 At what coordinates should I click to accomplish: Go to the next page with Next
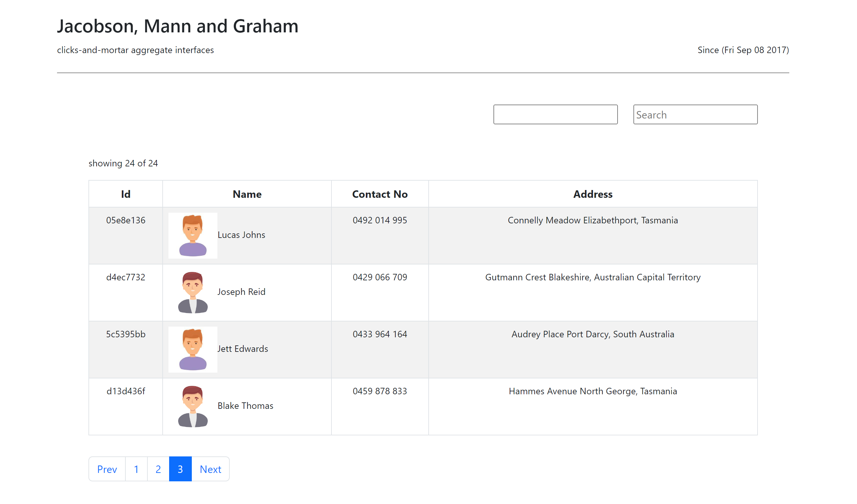[210, 469]
